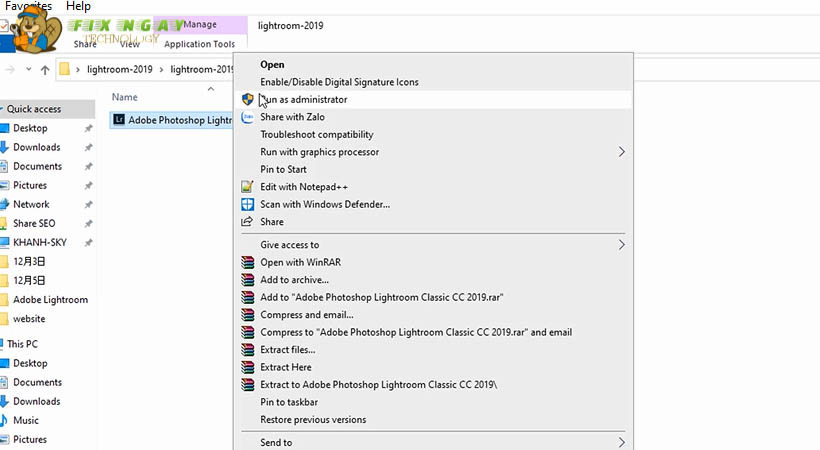820x450 pixels.
Task: Click the WinRAR icon next to Extract files
Action: [x=248, y=350]
